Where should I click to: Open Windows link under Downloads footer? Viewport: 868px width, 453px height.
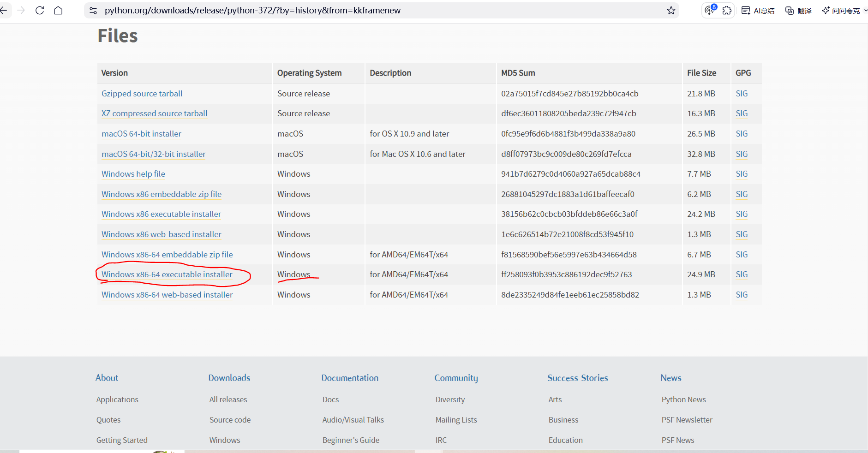coord(225,440)
